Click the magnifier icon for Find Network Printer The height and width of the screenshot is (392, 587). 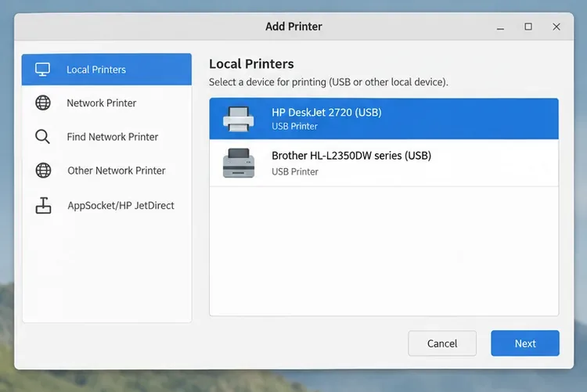(x=42, y=137)
